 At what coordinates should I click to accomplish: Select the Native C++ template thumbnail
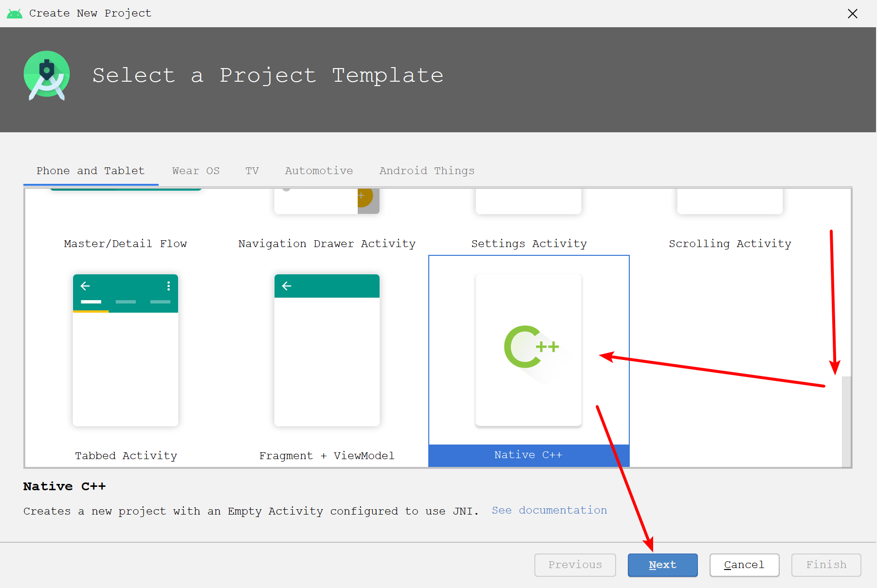pyautogui.click(x=528, y=350)
